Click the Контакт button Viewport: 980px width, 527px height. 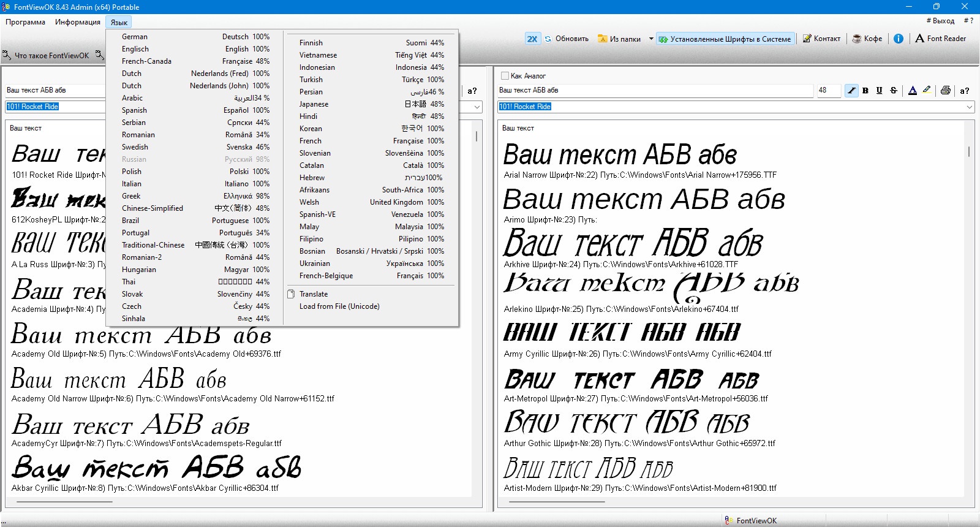822,39
